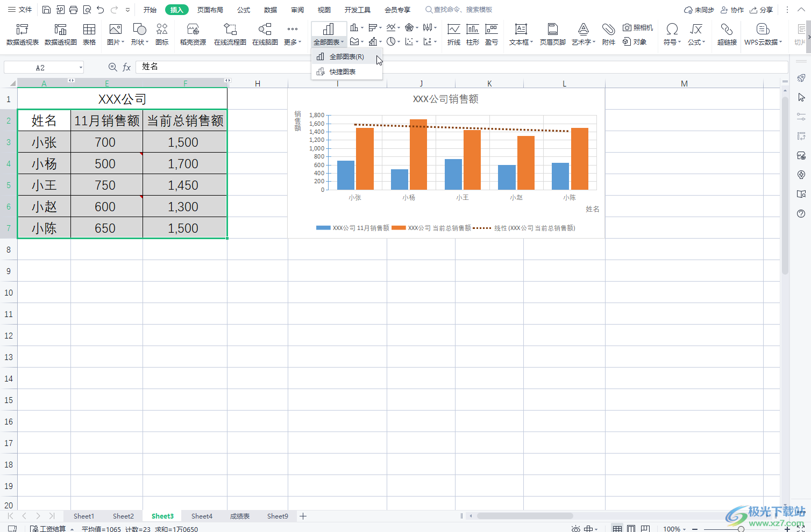The width and height of the screenshot is (811, 532).
Task: Insert 盈亏 win/loss sparkline
Action: click(492, 34)
